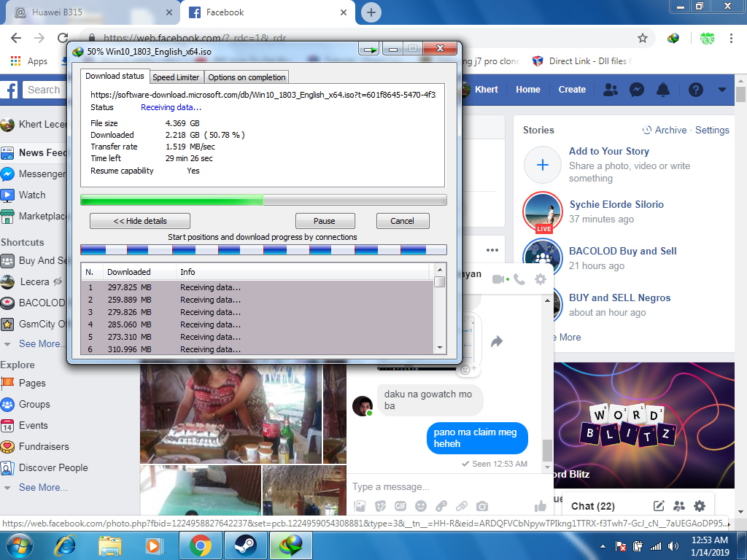Open Facebook account dropdown arrow
This screenshot has width=747, height=560.
721,90
